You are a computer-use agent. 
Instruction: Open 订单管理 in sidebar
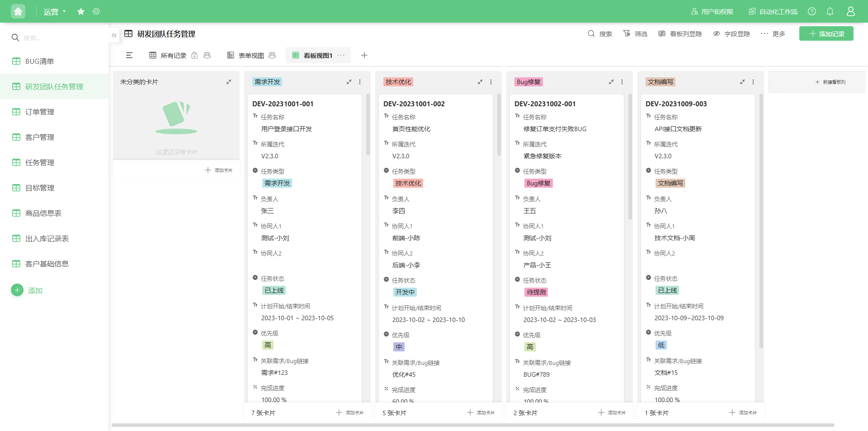[54, 112]
